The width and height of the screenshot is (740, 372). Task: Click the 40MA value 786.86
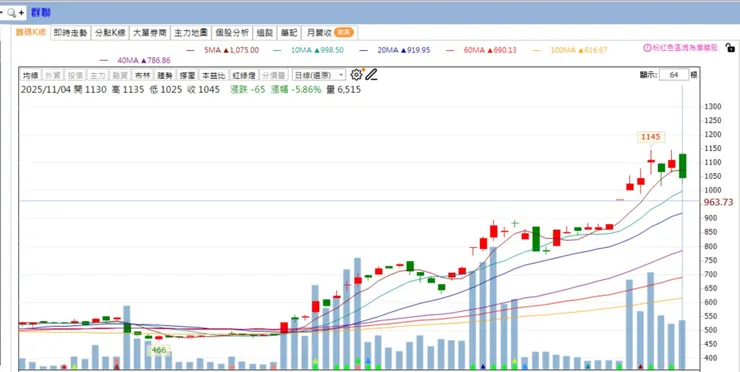coord(158,60)
